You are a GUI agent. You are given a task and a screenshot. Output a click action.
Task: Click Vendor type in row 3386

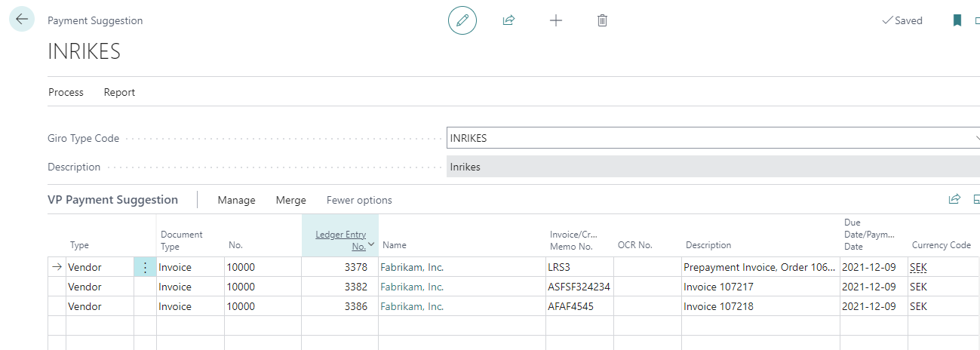point(84,306)
